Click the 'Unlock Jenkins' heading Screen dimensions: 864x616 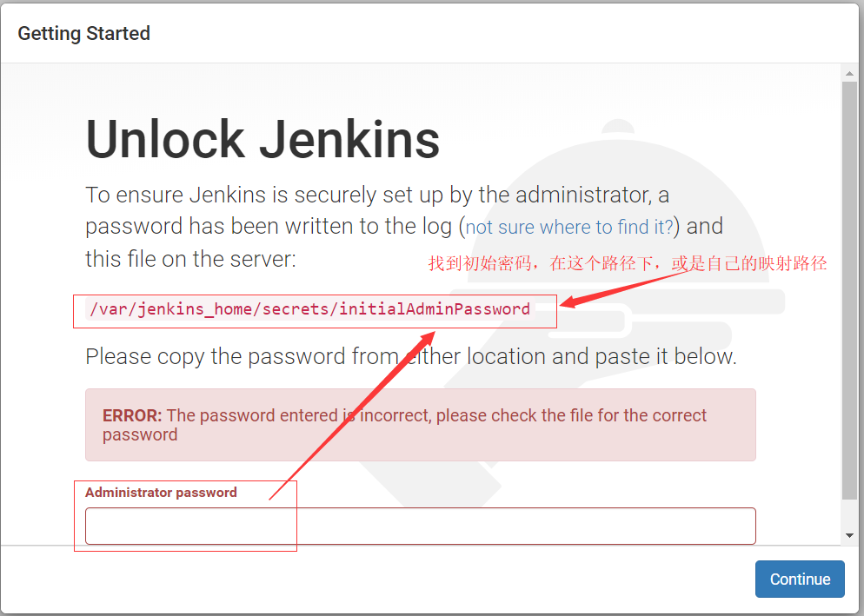263,139
